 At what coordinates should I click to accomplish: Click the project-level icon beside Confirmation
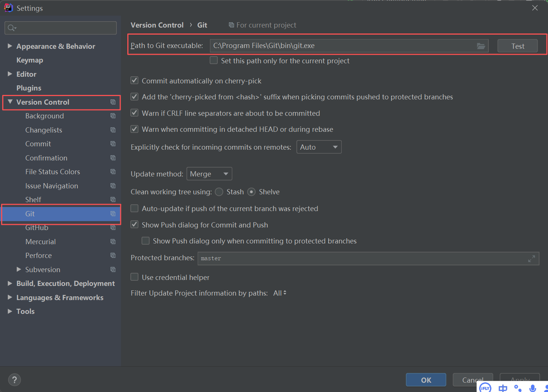[x=113, y=158]
